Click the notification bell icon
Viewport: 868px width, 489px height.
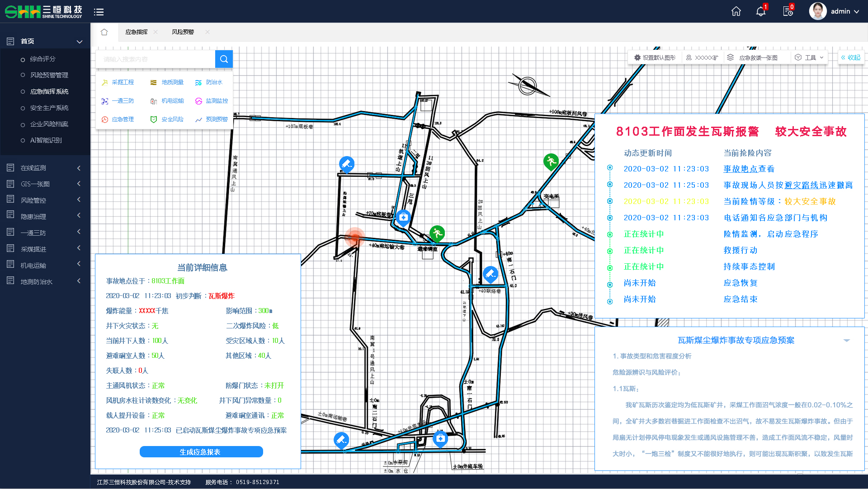pos(760,12)
